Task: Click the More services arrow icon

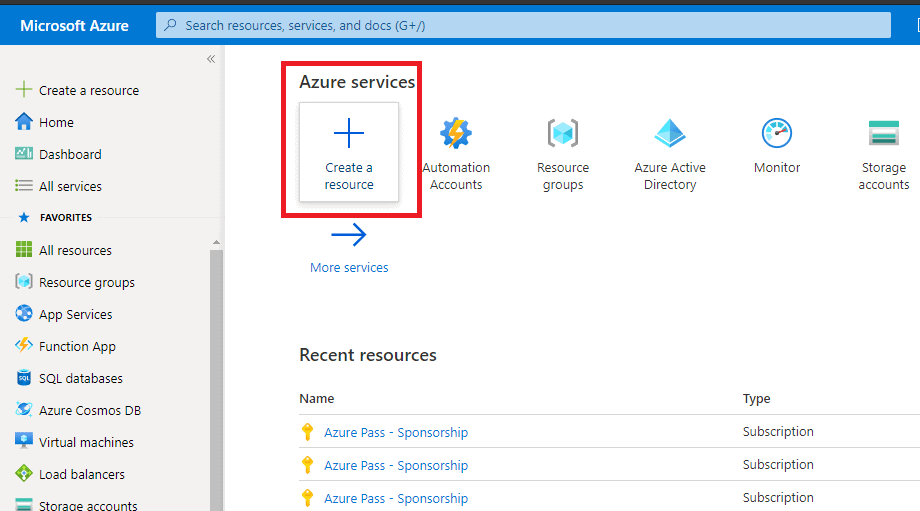Action: point(349,235)
